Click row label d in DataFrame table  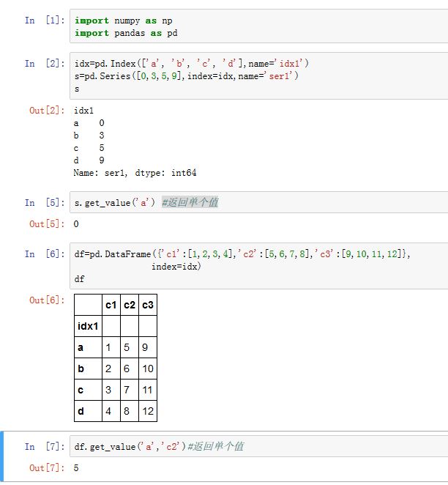88,411
